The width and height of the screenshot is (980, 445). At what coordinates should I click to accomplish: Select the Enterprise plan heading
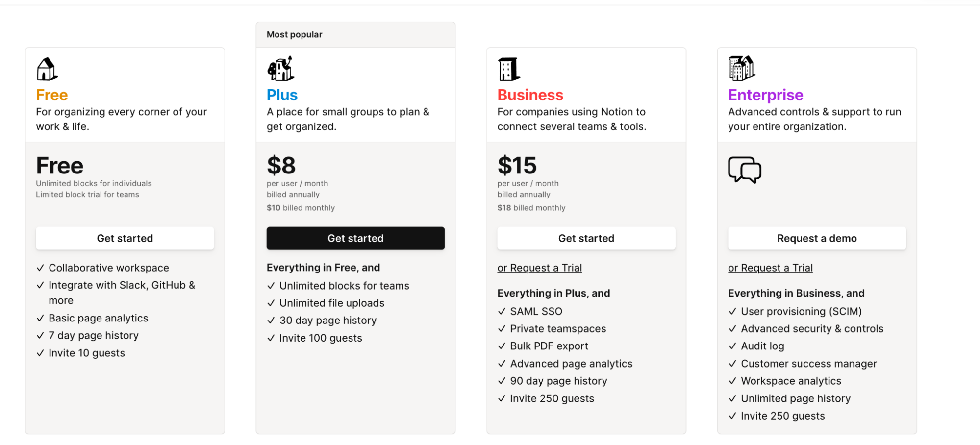pos(765,95)
